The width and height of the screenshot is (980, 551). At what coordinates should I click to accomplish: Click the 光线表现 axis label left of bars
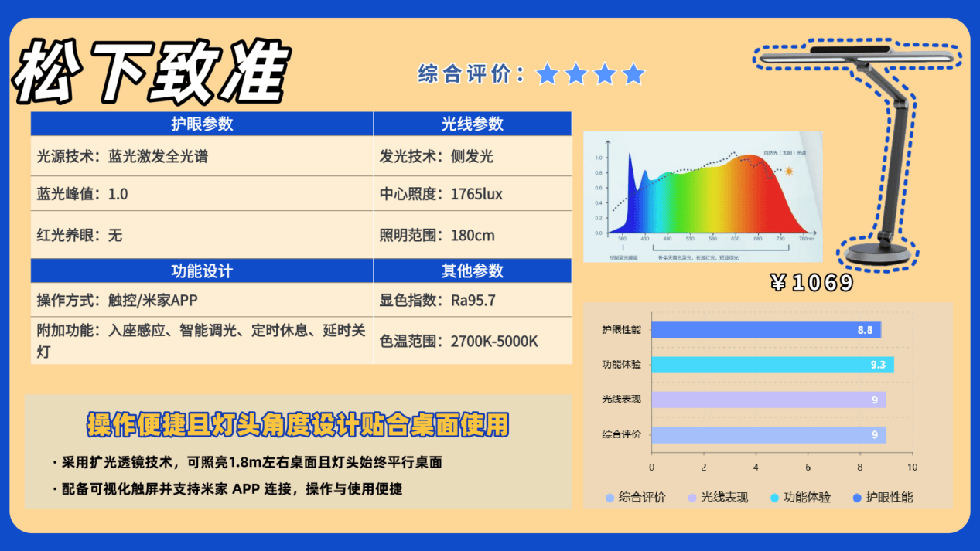tap(622, 400)
